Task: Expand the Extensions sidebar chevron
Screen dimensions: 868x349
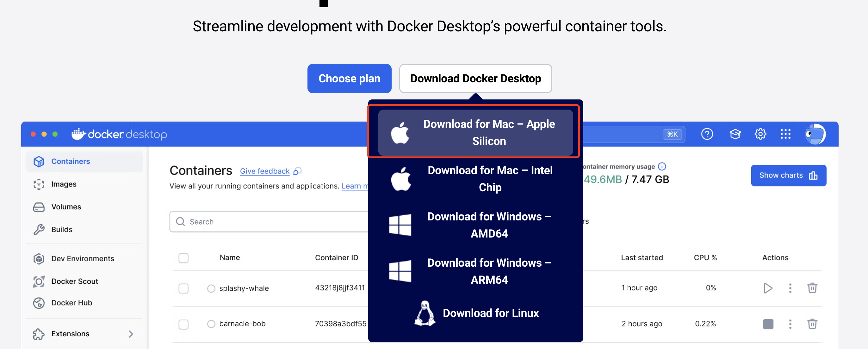Action: (131, 334)
